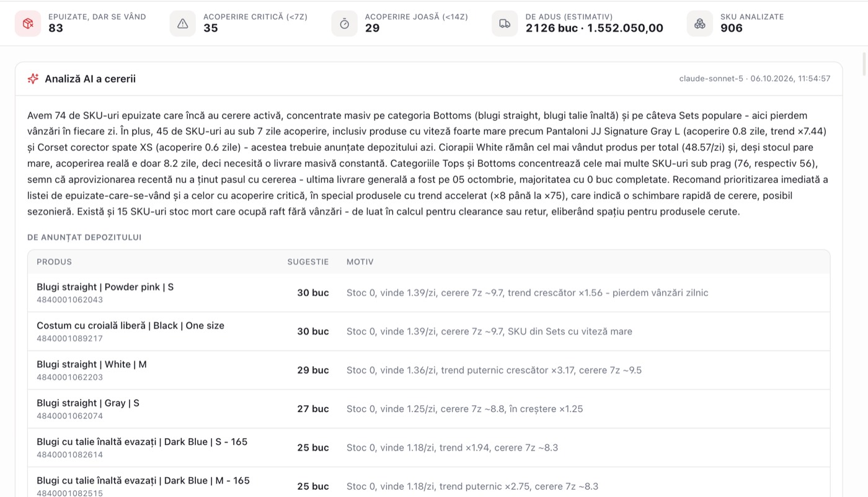This screenshot has height=497, width=868.
Task: Select the Costum cu croială liberă Black row
Action: [x=428, y=331]
